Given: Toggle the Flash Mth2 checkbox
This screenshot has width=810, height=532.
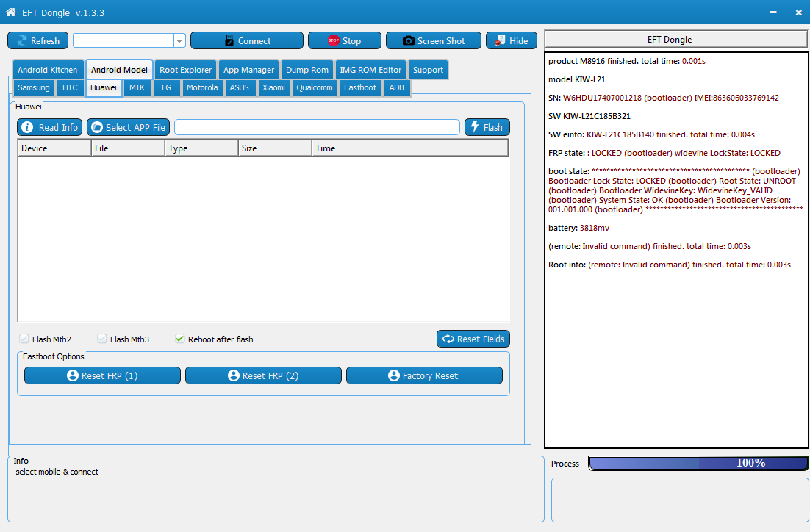Looking at the screenshot, I should coord(24,339).
